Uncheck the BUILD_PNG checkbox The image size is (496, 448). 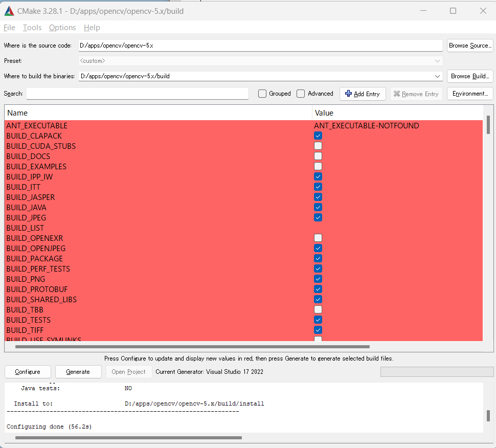coord(318,279)
